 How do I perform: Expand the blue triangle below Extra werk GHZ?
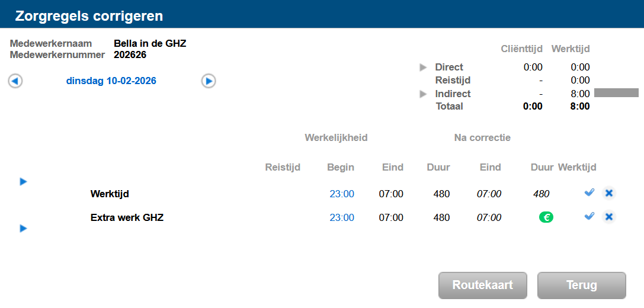(x=24, y=228)
